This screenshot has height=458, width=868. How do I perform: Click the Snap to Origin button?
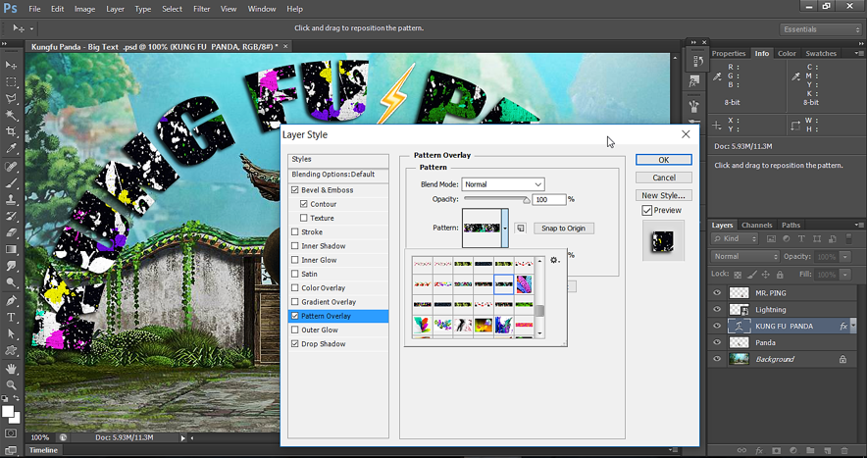[564, 229]
